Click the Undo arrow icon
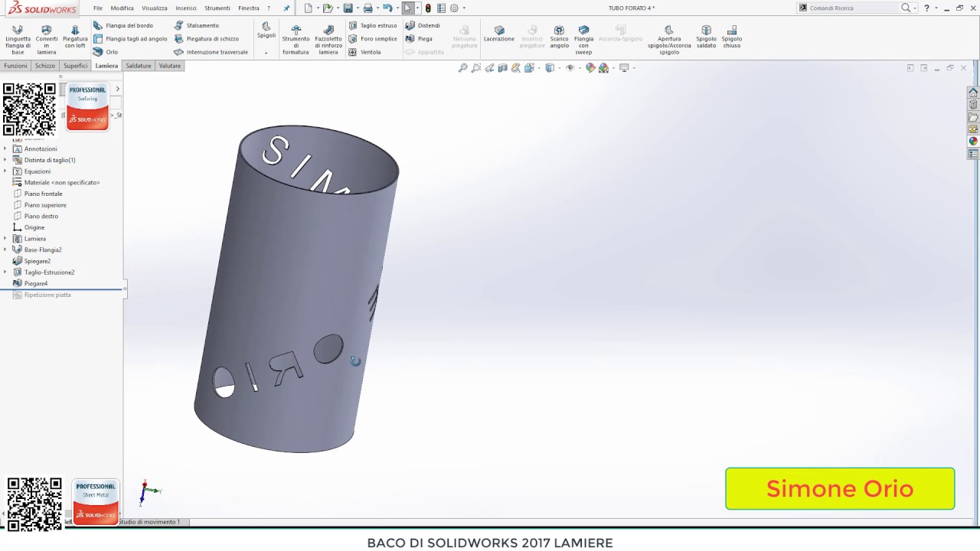The image size is (980, 551). (387, 8)
